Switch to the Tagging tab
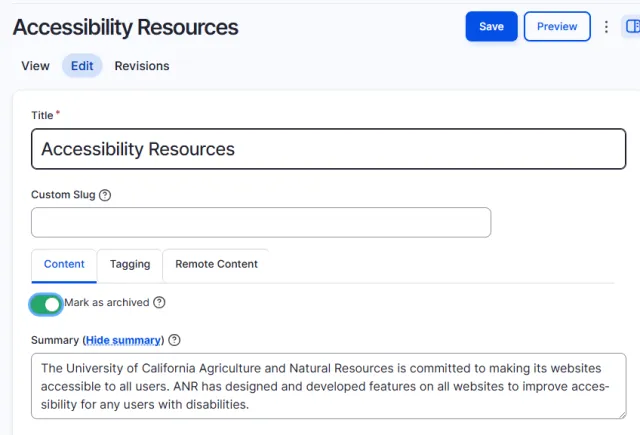This screenshot has width=640, height=435. [130, 264]
